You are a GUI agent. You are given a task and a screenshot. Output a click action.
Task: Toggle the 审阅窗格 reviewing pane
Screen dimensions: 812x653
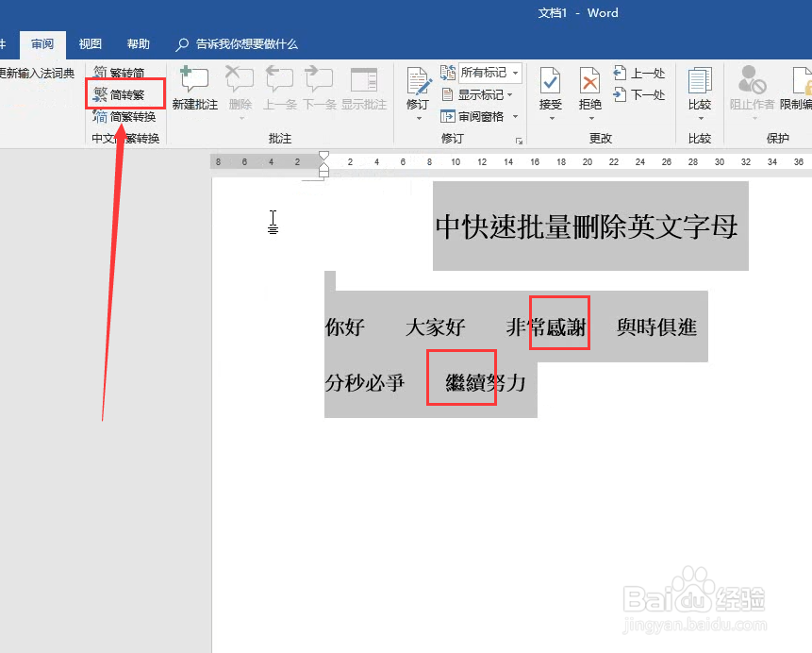pos(480,116)
